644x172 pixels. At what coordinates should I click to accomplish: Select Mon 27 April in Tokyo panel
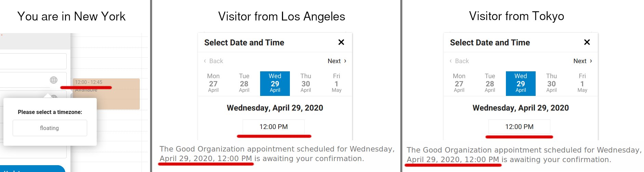click(x=459, y=83)
